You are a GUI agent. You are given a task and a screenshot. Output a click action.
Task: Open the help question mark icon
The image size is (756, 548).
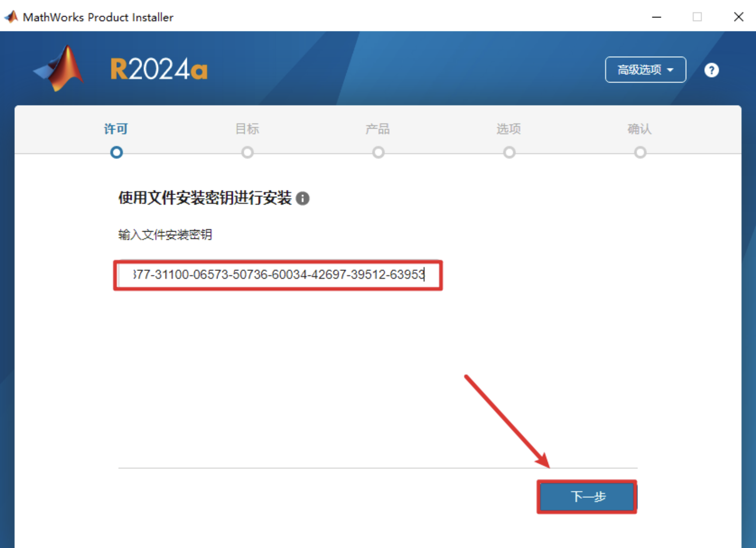pos(711,70)
